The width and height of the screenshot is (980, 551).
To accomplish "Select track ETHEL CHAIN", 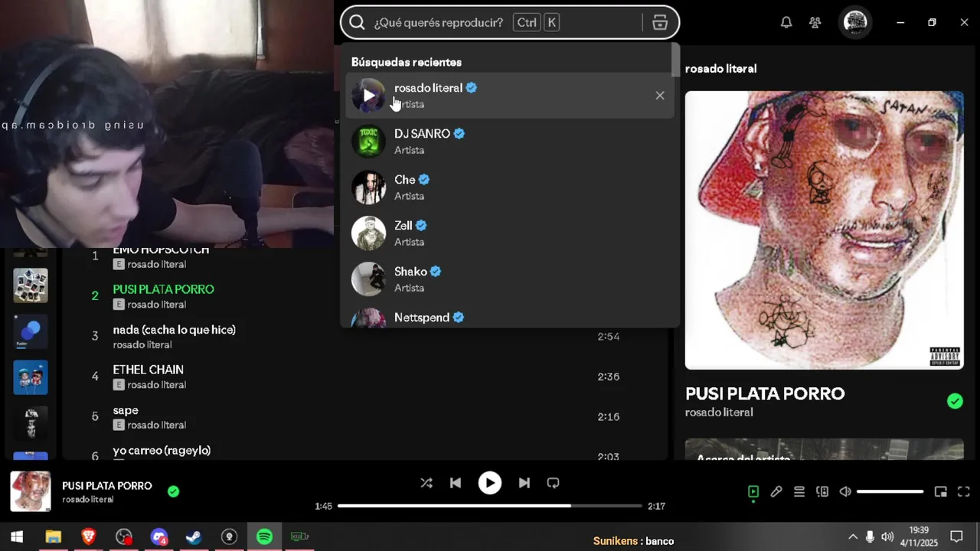I will click(148, 370).
